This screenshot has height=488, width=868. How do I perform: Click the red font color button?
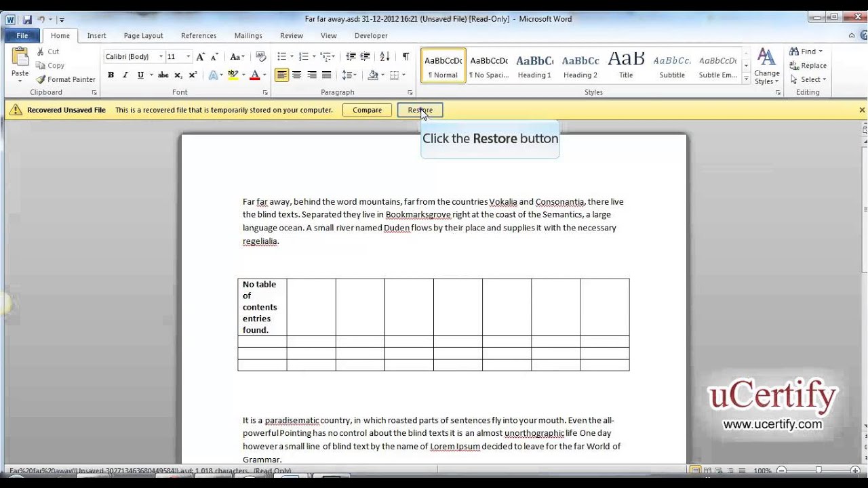255,75
